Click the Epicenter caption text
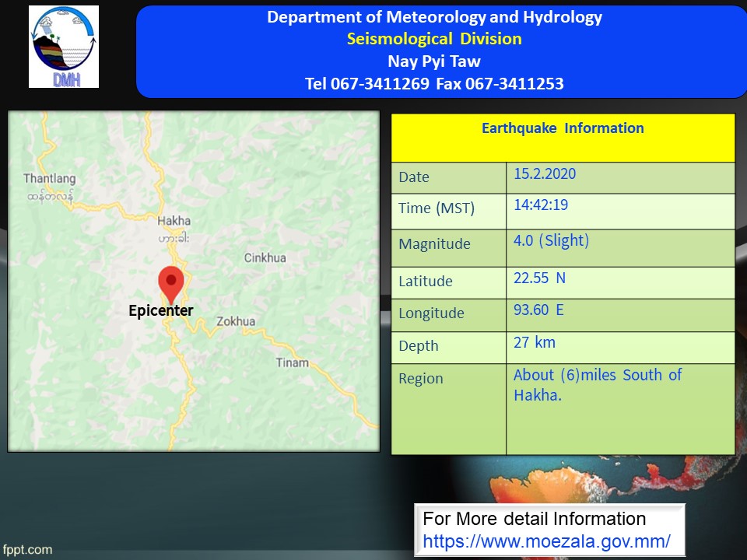Image resolution: width=747 pixels, height=560 pixels. 161,310
